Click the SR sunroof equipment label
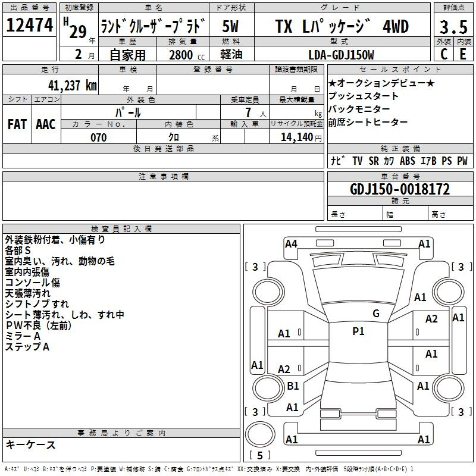The image size is (476, 476). (374, 161)
